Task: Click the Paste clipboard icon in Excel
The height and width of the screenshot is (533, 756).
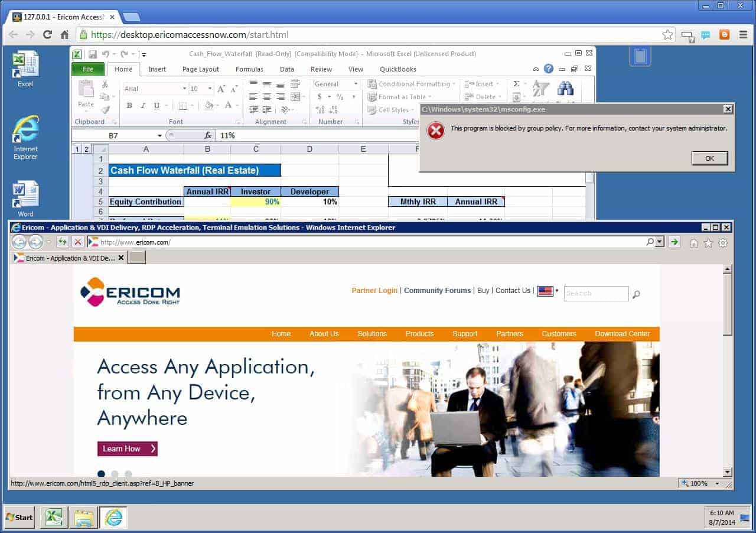Action: (86, 89)
